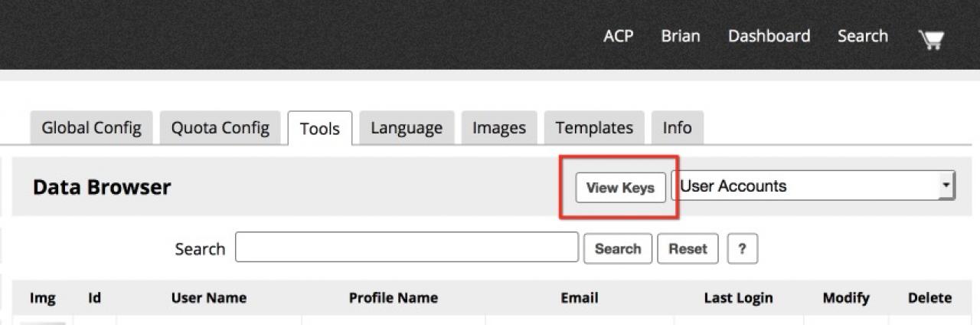Open the Images tab
Screen dimensions: 980x325
click(x=499, y=128)
